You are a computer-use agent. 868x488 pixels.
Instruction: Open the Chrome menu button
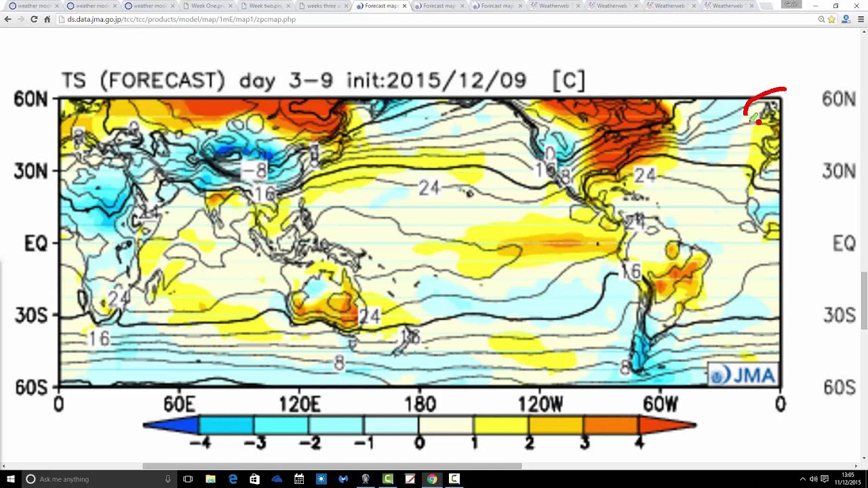click(862, 20)
